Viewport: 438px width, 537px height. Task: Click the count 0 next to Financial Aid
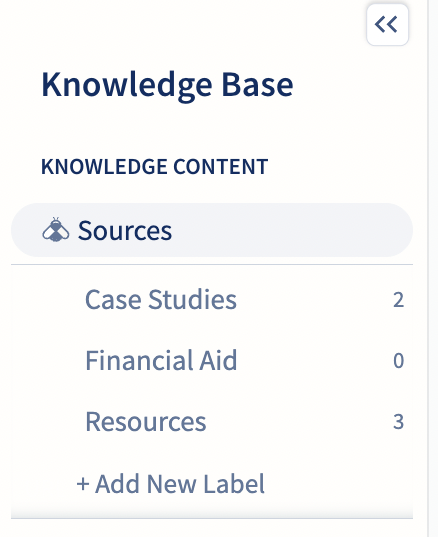[x=398, y=361]
